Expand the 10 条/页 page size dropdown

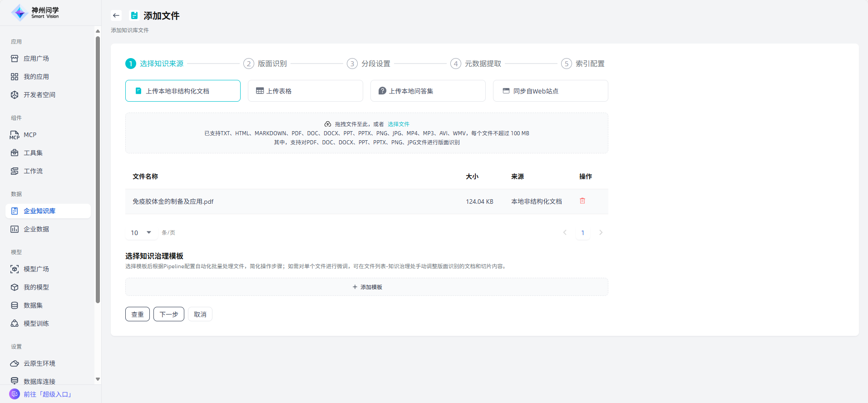141,233
